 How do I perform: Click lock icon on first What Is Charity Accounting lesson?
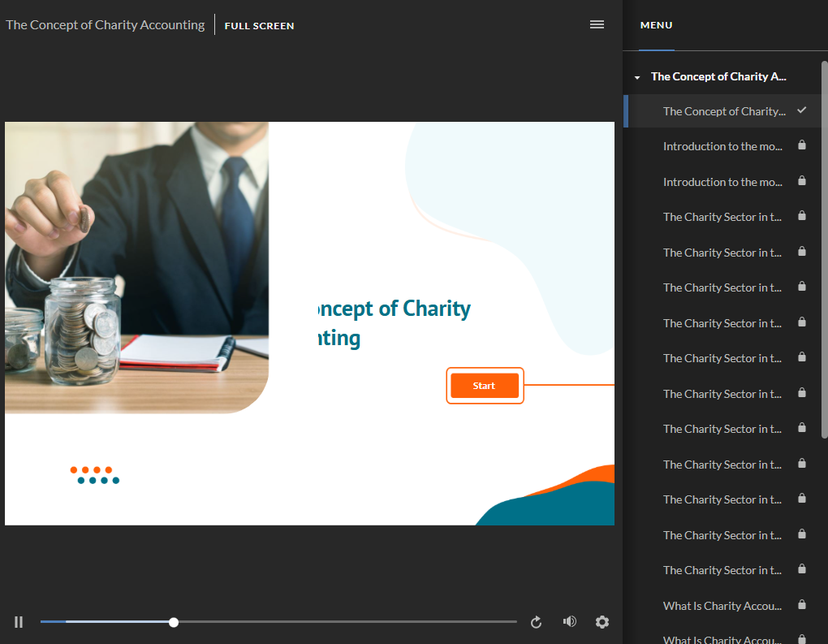point(801,605)
